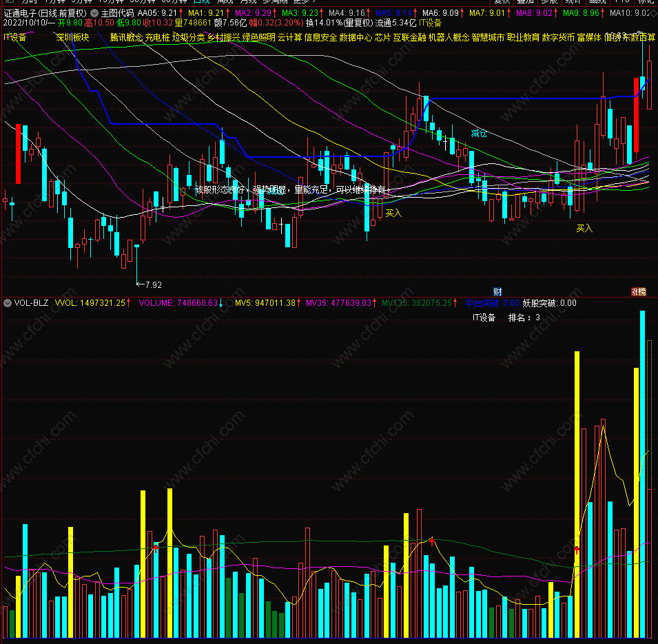Select the 智慧城市 concept label
The width and height of the screenshot is (658, 644).
pyautogui.click(x=488, y=38)
